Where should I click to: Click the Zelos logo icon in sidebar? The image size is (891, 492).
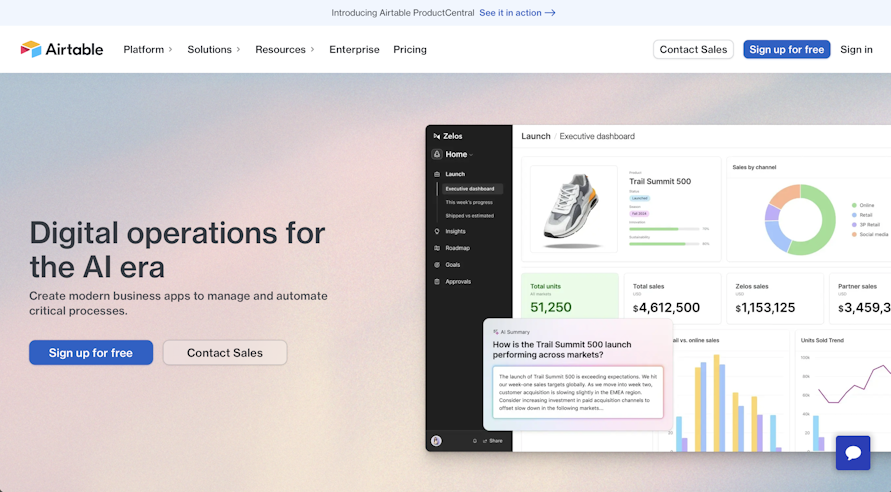(436, 136)
